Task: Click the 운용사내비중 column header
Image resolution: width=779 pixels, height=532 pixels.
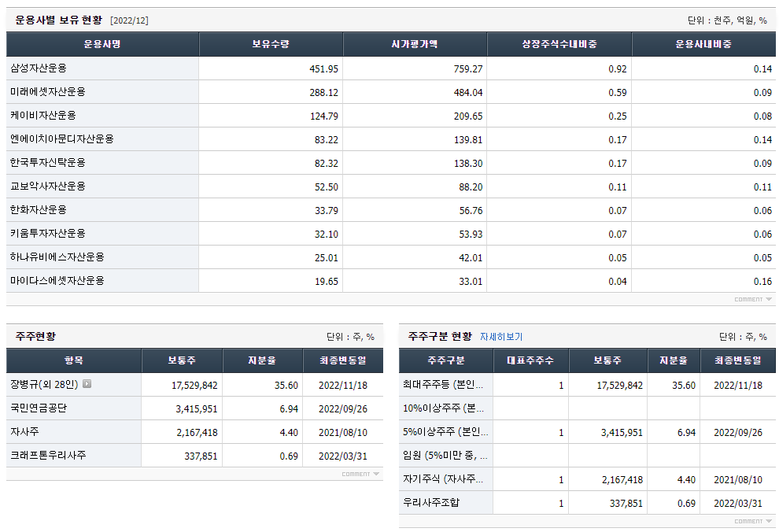Action: pos(703,44)
